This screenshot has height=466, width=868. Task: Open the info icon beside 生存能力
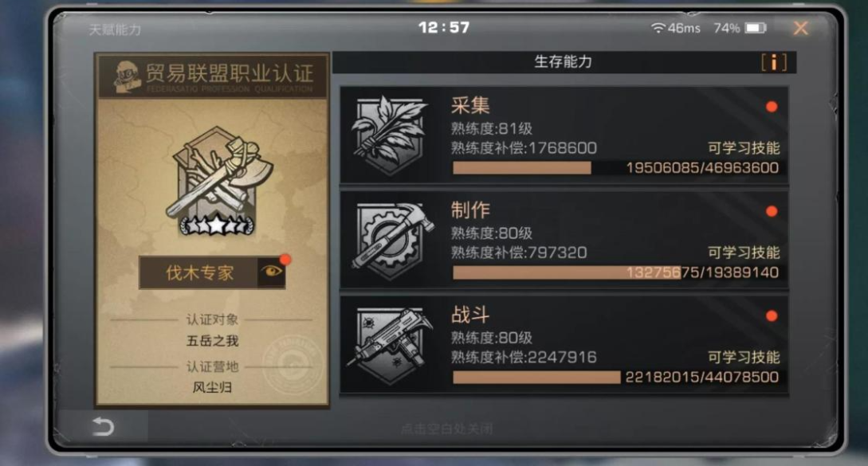[x=774, y=63]
